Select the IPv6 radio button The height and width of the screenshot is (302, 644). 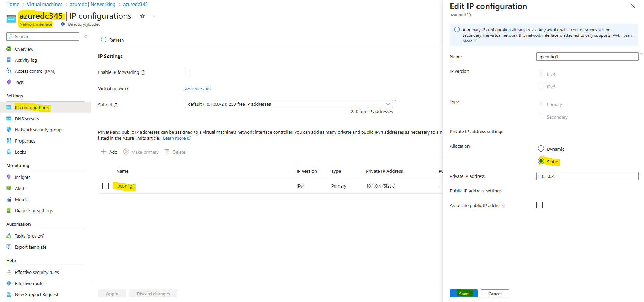pos(541,86)
